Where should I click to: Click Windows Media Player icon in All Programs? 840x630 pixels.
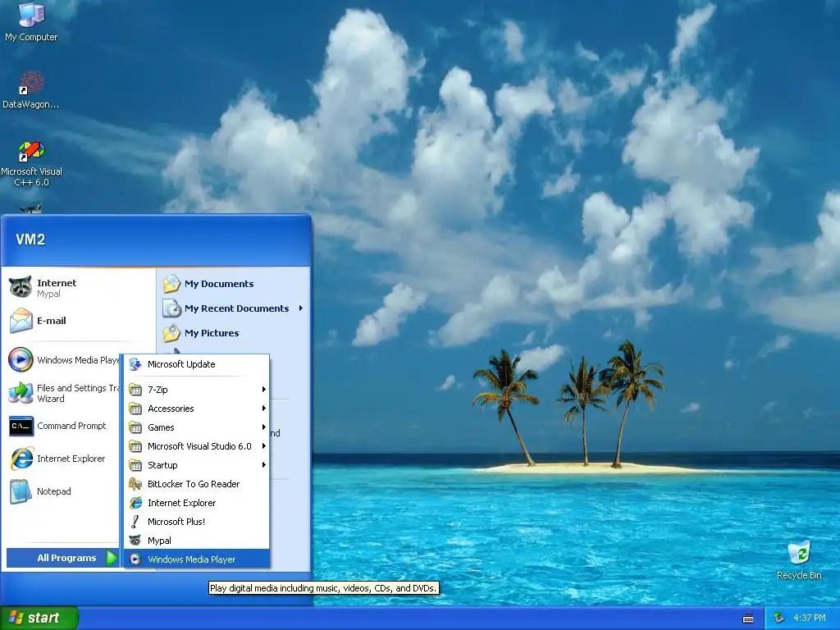pyautogui.click(x=135, y=559)
